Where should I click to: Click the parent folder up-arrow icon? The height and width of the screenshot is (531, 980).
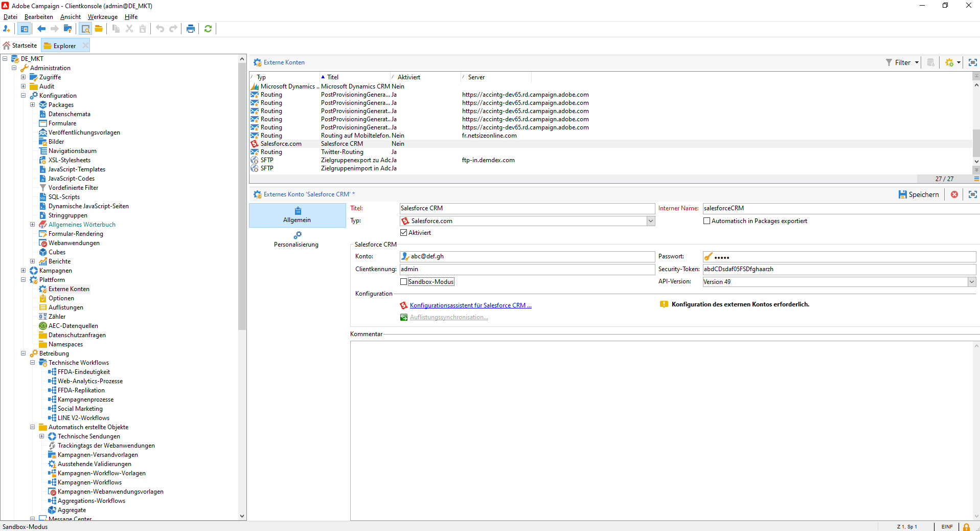67,29
